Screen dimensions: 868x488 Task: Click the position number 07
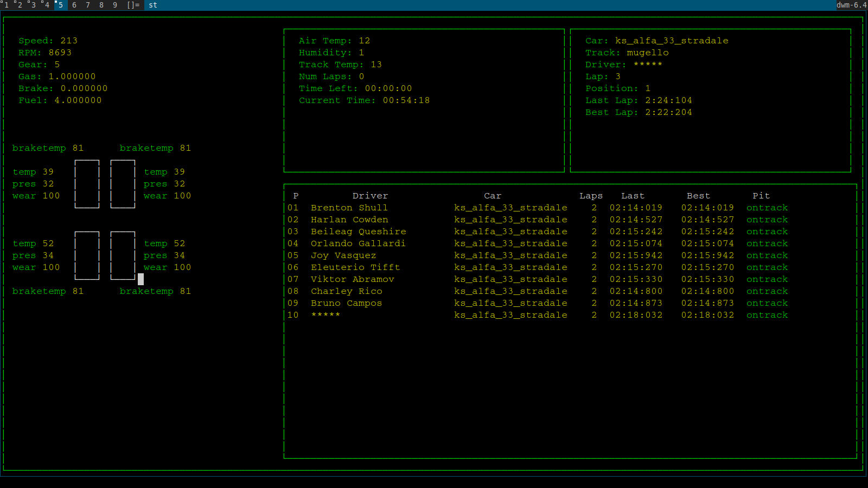pyautogui.click(x=293, y=279)
